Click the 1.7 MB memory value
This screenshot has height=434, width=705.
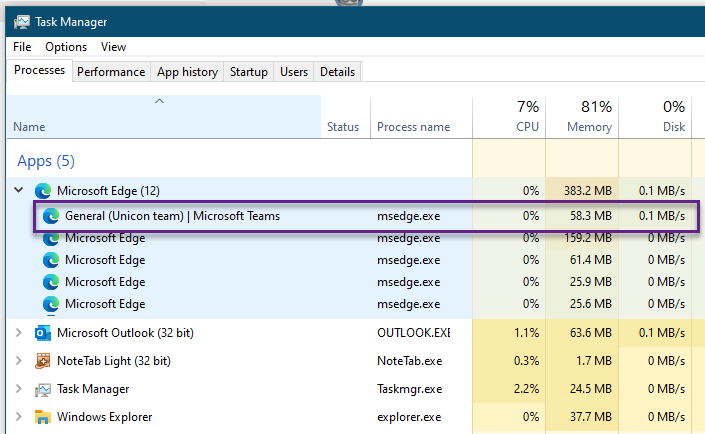[x=595, y=361]
